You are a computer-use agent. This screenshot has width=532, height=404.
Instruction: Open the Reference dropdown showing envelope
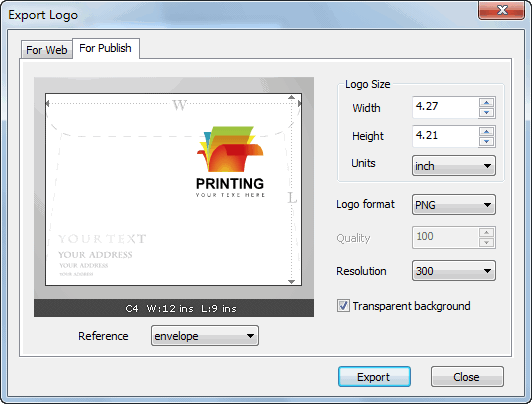205,336
